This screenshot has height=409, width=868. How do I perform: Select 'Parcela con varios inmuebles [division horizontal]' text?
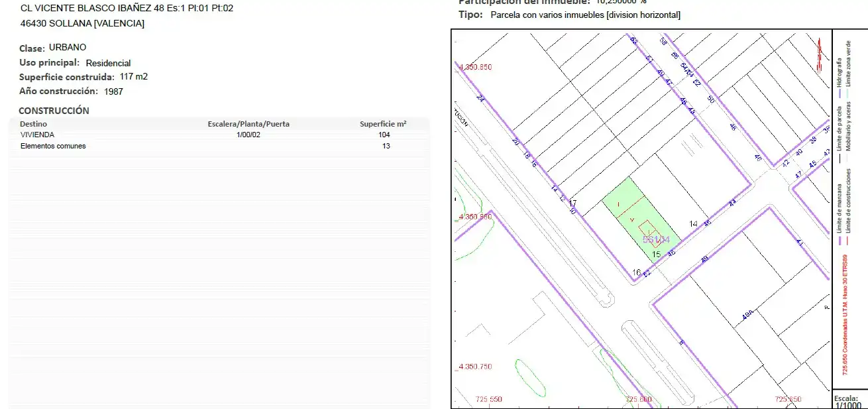click(585, 15)
